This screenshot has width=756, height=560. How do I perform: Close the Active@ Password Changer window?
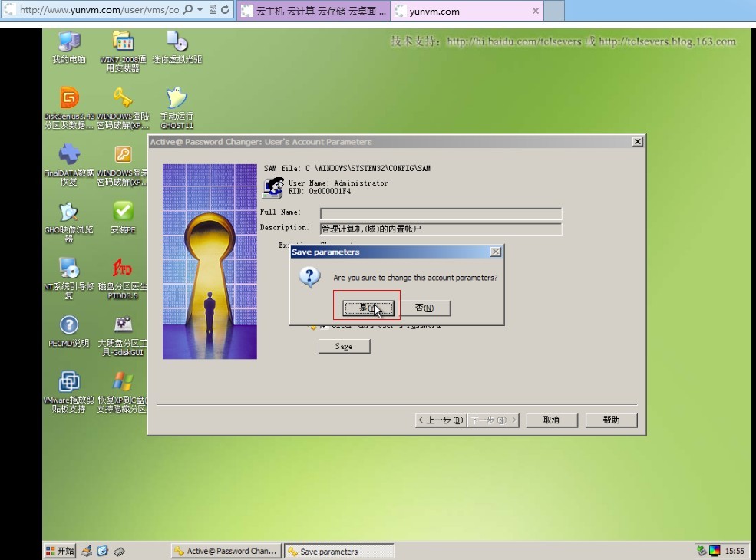pos(637,142)
